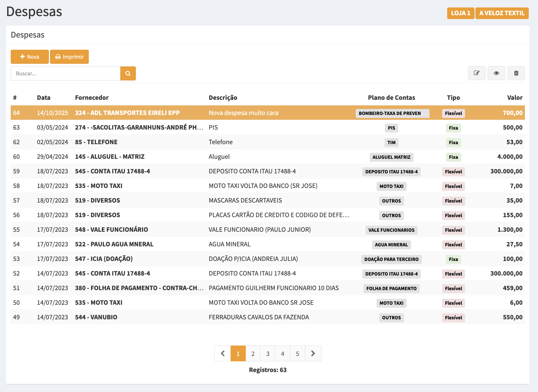This screenshot has height=392, width=538.
Task: Go to next page with right chevron
Action: 313,354
